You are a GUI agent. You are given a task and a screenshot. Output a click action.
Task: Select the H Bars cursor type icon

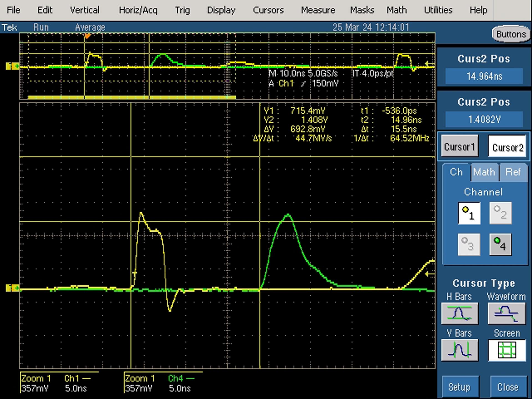tap(459, 314)
